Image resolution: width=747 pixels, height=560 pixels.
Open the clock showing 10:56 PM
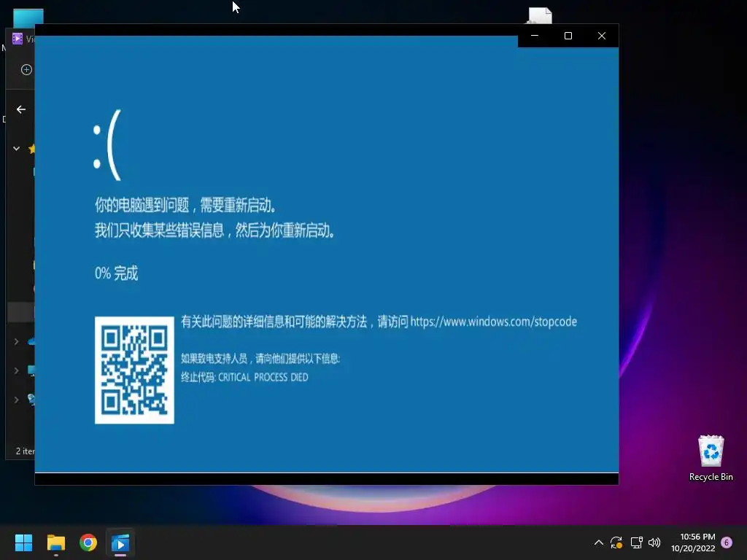[x=693, y=542]
